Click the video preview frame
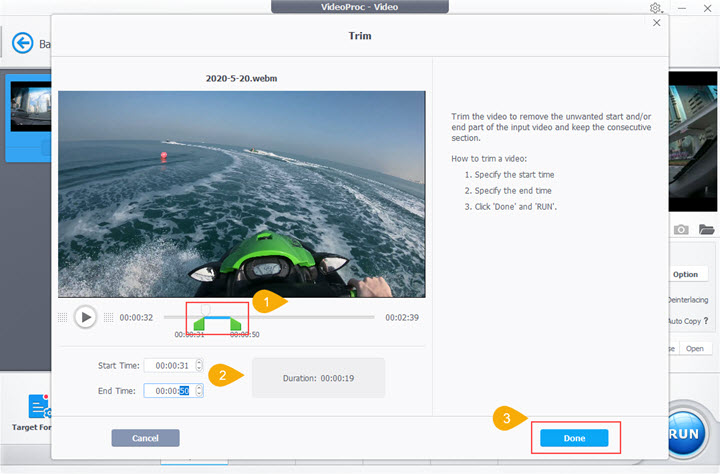This screenshot has height=474, width=720. point(242,194)
